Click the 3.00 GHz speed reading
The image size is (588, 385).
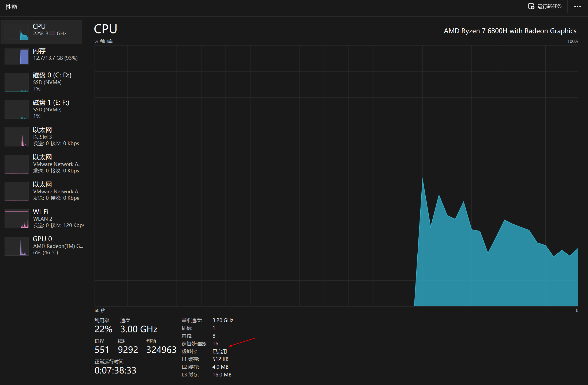point(138,329)
